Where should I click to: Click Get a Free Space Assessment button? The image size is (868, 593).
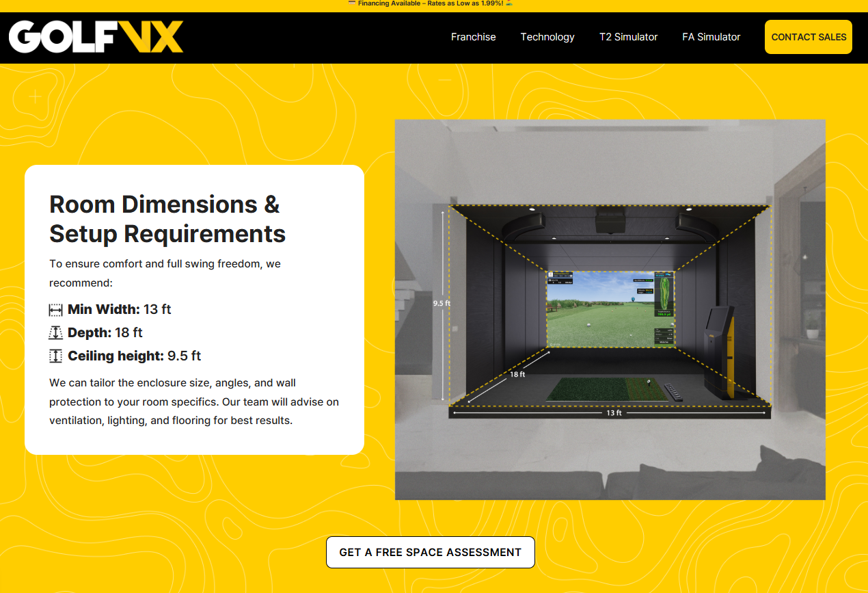coord(430,552)
